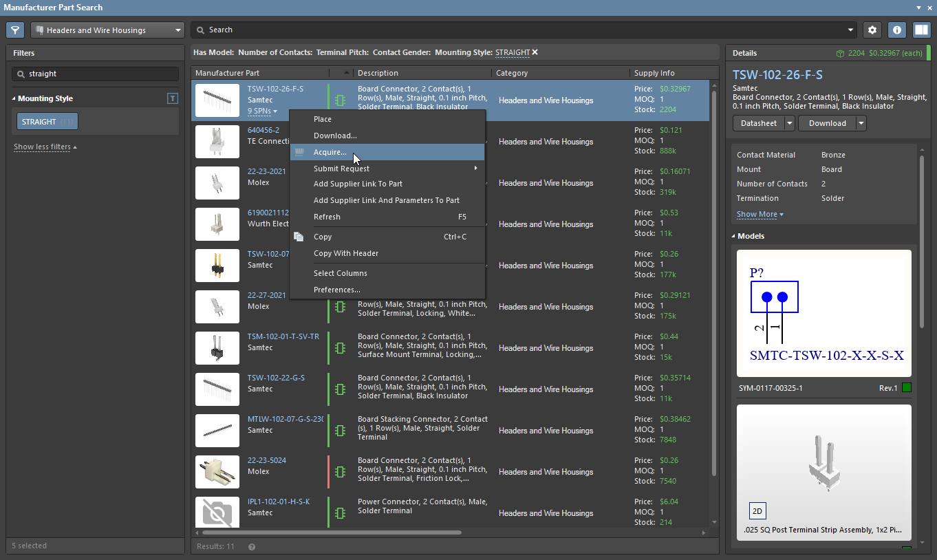Open settings gear in search toolbar
This screenshot has width=937, height=560.
point(872,30)
